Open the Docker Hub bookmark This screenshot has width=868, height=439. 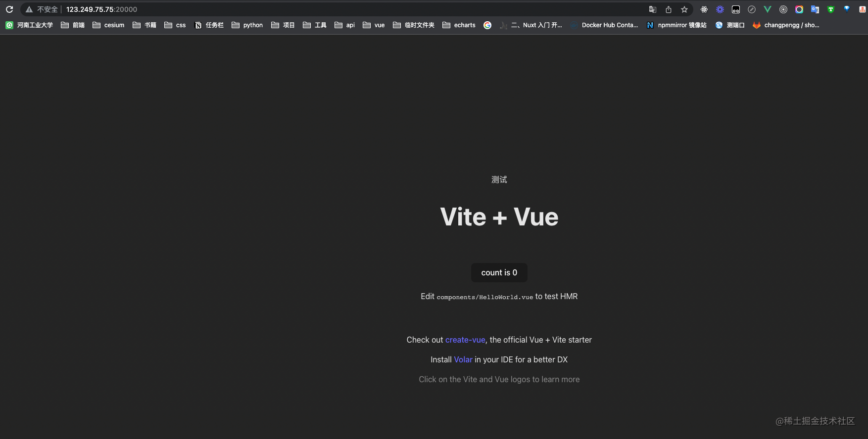604,25
